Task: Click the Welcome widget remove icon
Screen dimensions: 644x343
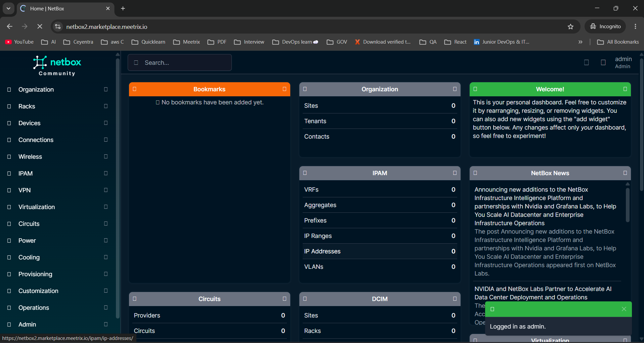Action: click(x=625, y=89)
